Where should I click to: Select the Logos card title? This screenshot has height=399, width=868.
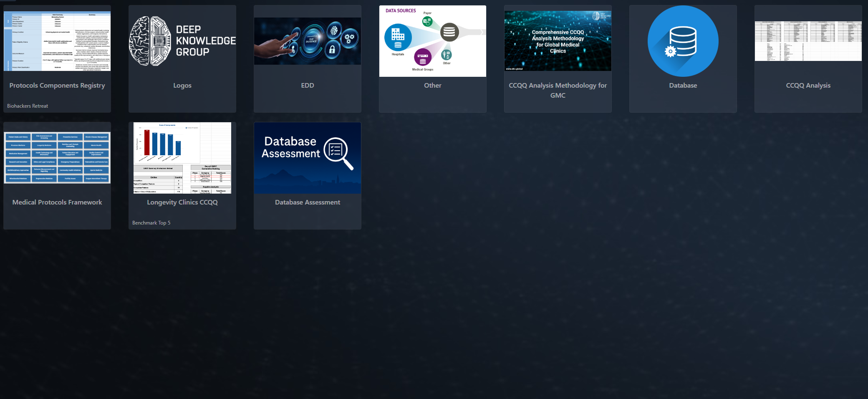click(x=182, y=85)
